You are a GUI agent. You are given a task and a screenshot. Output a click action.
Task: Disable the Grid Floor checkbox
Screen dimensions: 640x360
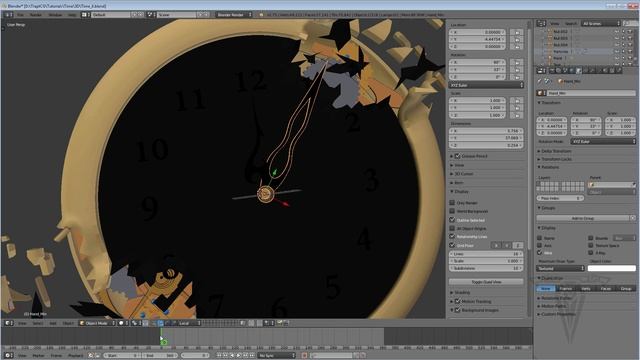[452, 245]
